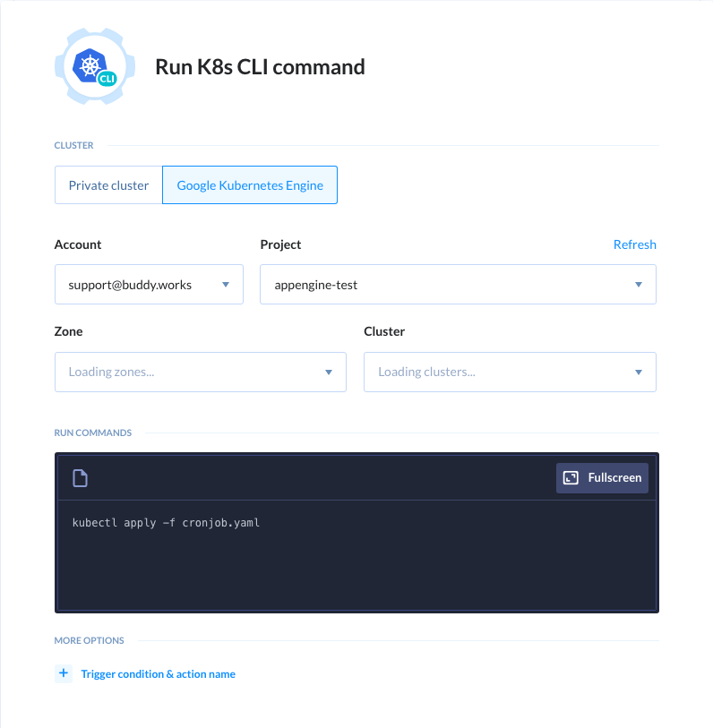713x728 pixels.
Task: Open the Account dropdown showing support@buddy.works
Action: [149, 284]
